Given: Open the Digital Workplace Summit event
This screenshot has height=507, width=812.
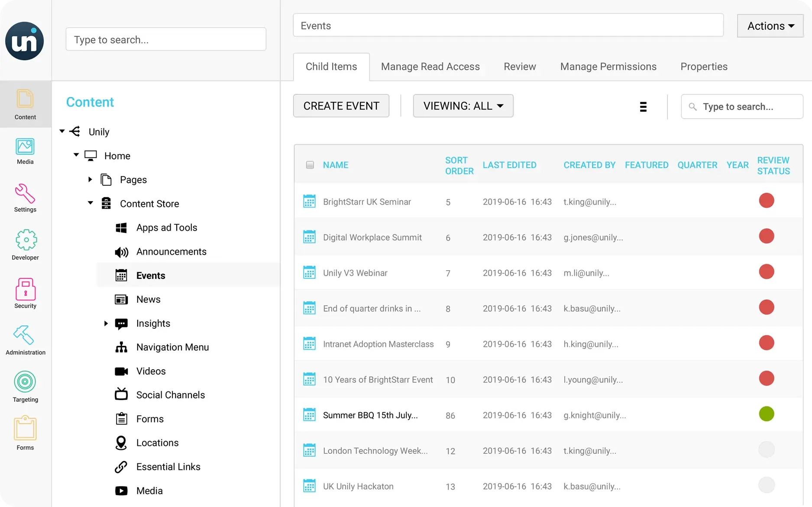Looking at the screenshot, I should pos(372,237).
